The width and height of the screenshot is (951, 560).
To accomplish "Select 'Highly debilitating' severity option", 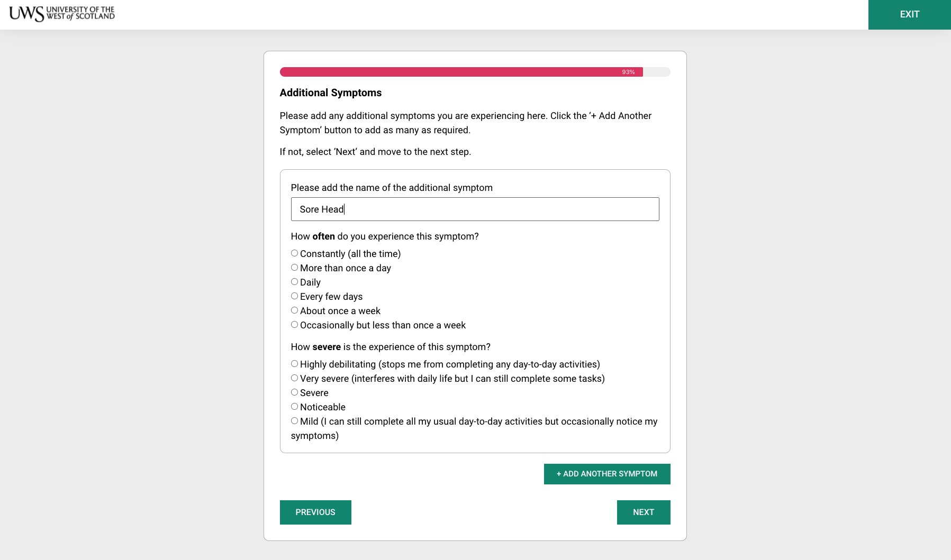I will point(294,364).
